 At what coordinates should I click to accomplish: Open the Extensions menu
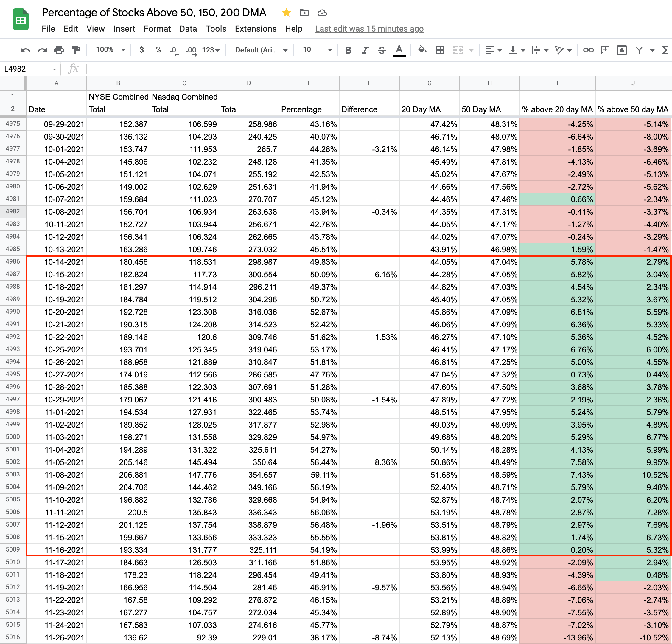point(256,29)
